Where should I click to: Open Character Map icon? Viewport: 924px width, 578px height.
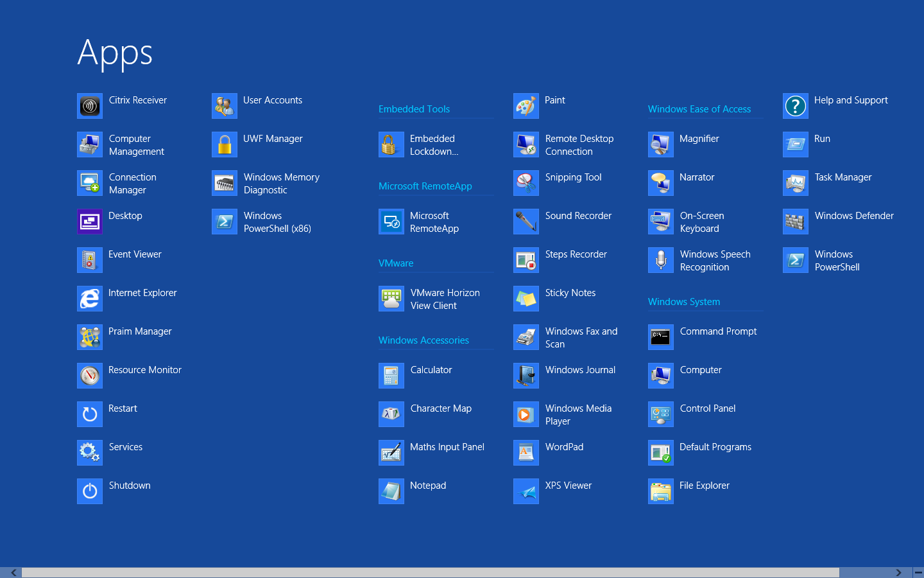391,414
